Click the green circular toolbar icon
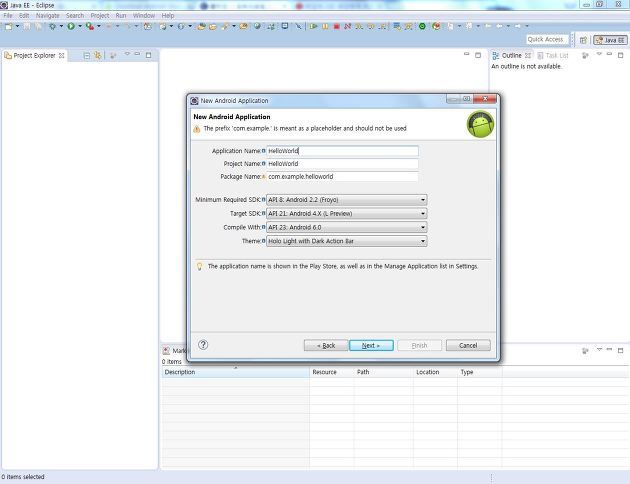This screenshot has height=484, width=630. [x=422, y=26]
